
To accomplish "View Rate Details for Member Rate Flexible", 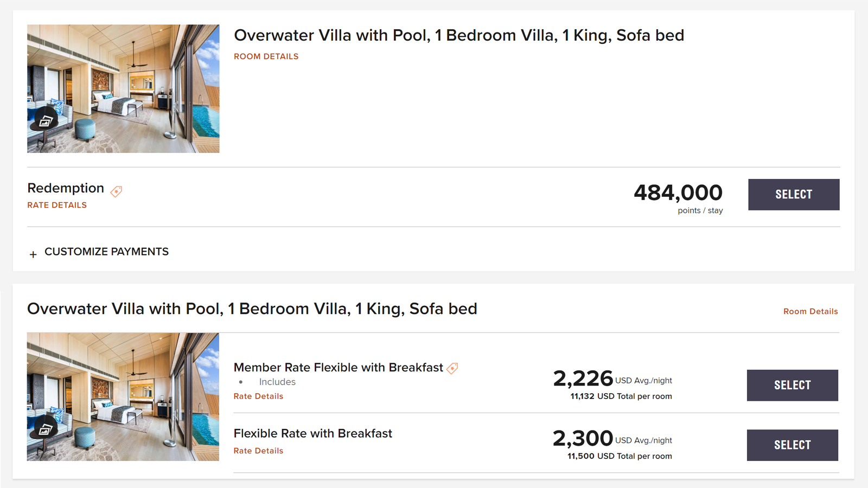I will coord(258,396).
